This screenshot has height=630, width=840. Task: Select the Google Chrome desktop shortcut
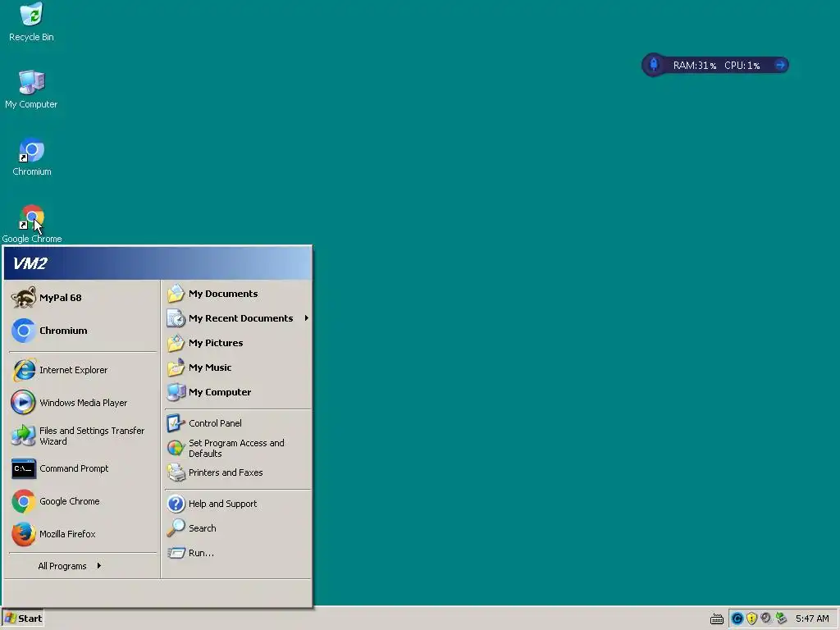32,224
